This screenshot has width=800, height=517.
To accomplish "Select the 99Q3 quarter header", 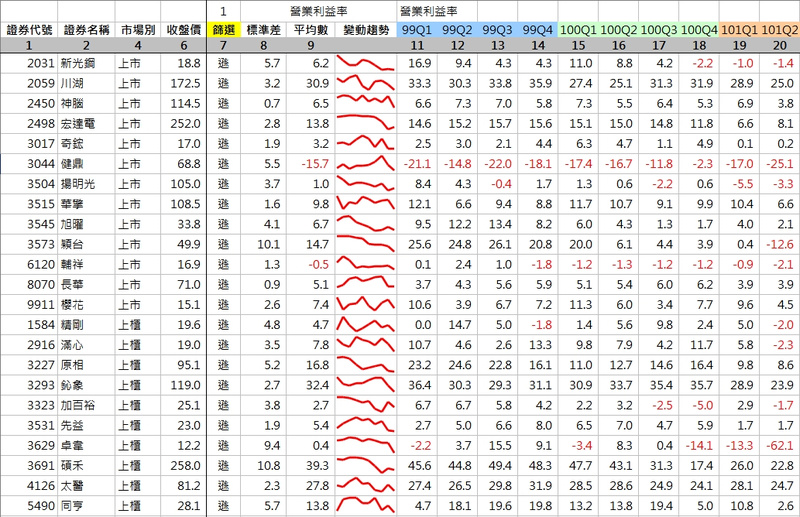I will [497, 30].
